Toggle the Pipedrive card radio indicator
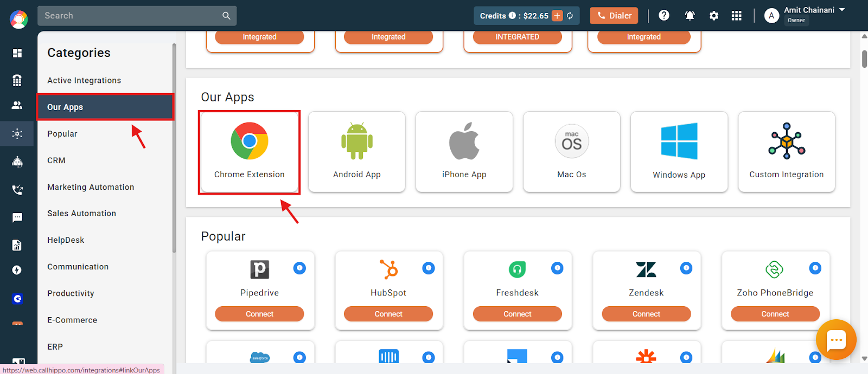The width and height of the screenshot is (868, 374). 299,268
